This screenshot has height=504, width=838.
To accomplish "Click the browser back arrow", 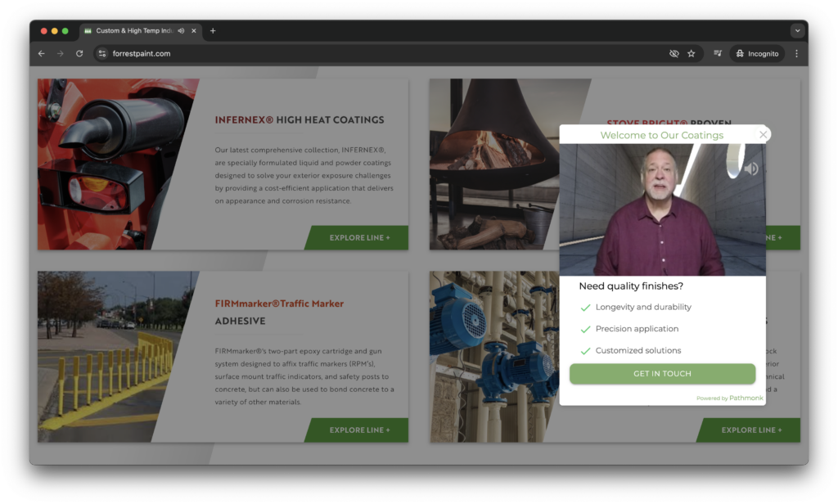I will [x=42, y=54].
